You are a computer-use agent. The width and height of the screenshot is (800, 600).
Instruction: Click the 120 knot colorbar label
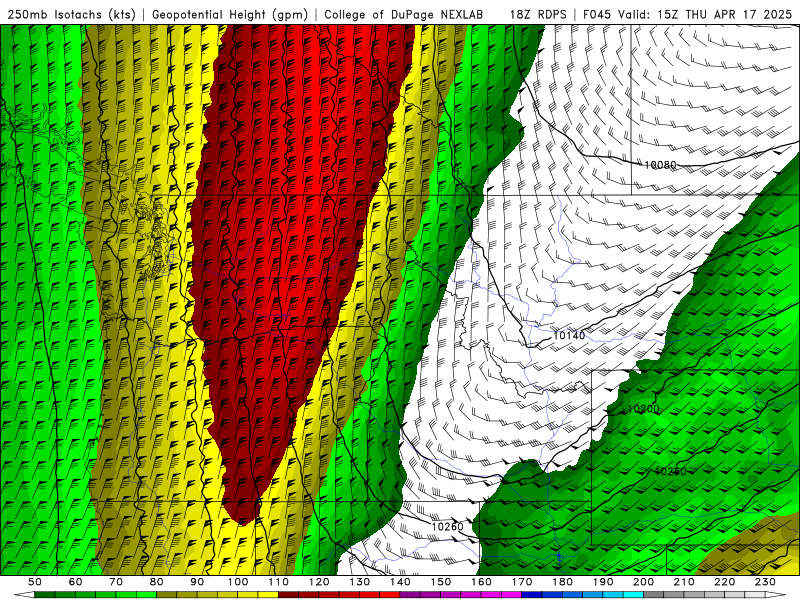pos(319,582)
